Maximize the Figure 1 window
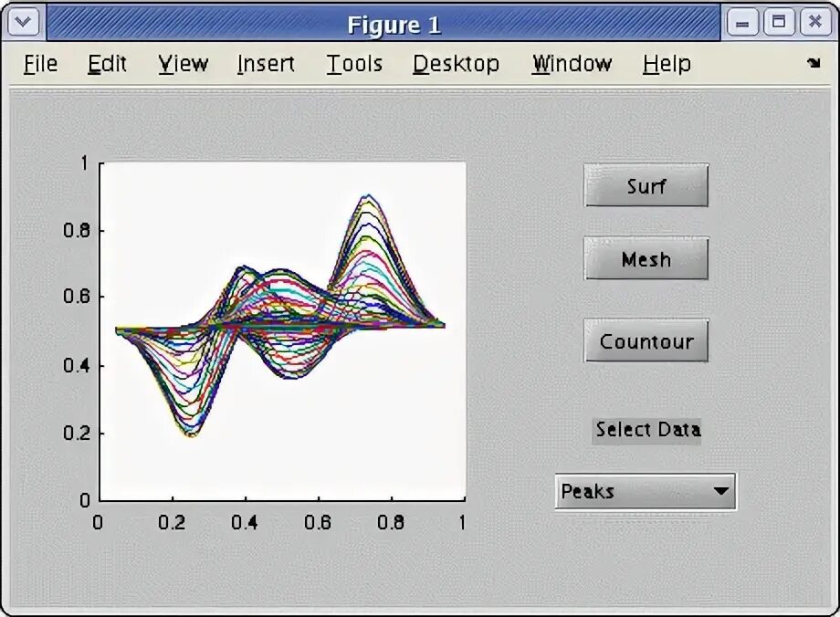Image resolution: width=840 pixels, height=617 pixels. click(779, 23)
